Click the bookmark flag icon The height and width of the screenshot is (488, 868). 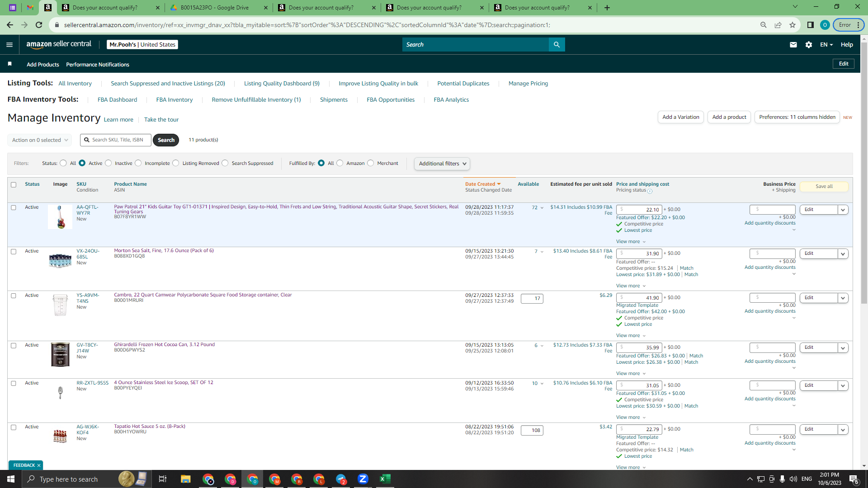(x=9, y=64)
